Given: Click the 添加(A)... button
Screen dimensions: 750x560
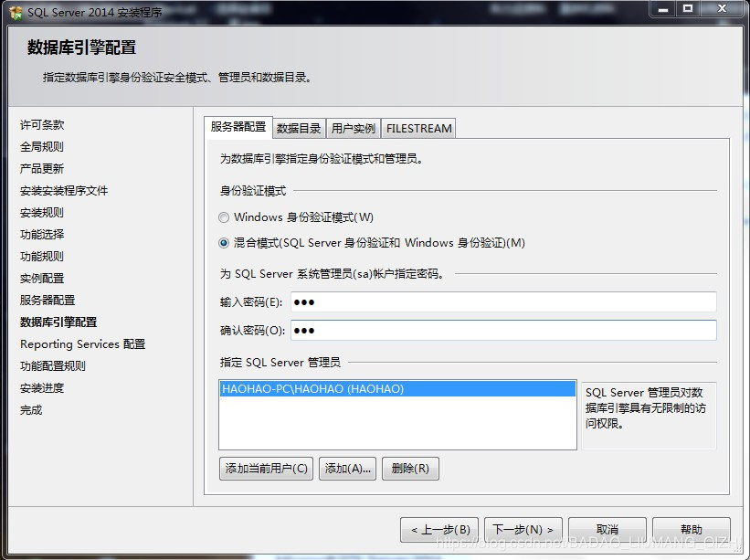Looking at the screenshot, I should (347, 469).
